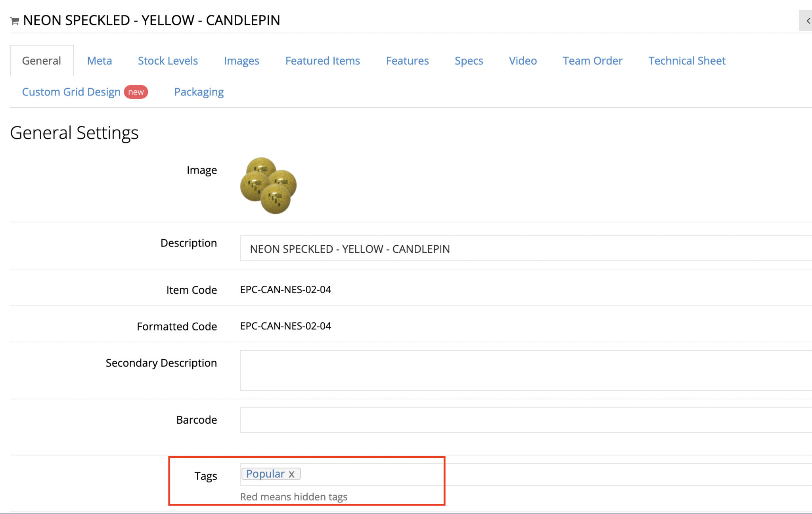
Task: Switch to the Features tab
Action: (407, 60)
